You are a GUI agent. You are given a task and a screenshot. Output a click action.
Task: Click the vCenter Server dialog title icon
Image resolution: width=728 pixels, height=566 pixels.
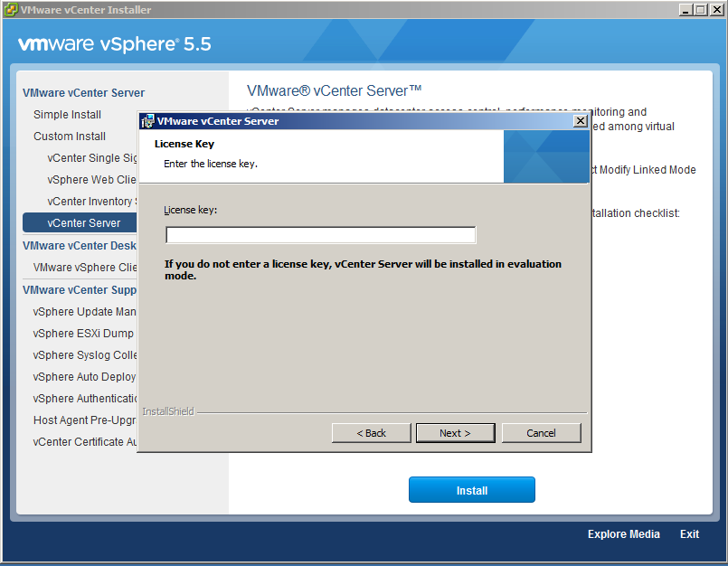147,121
